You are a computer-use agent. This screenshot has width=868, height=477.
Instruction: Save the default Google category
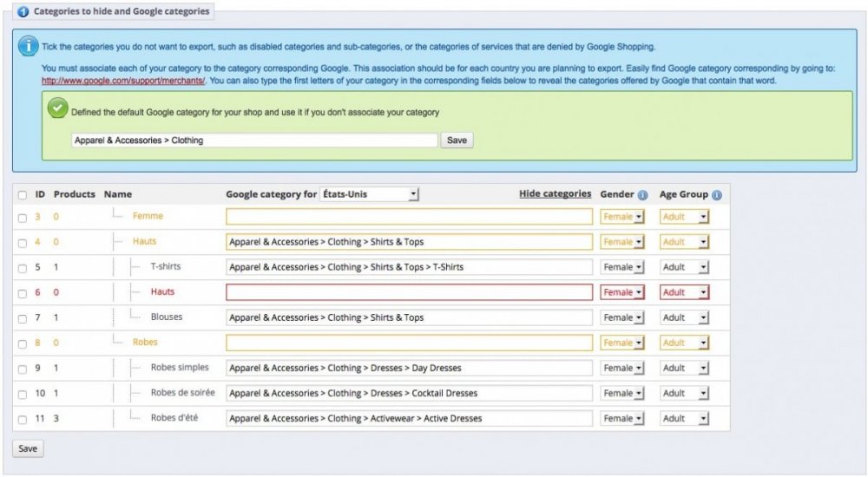[x=457, y=140]
